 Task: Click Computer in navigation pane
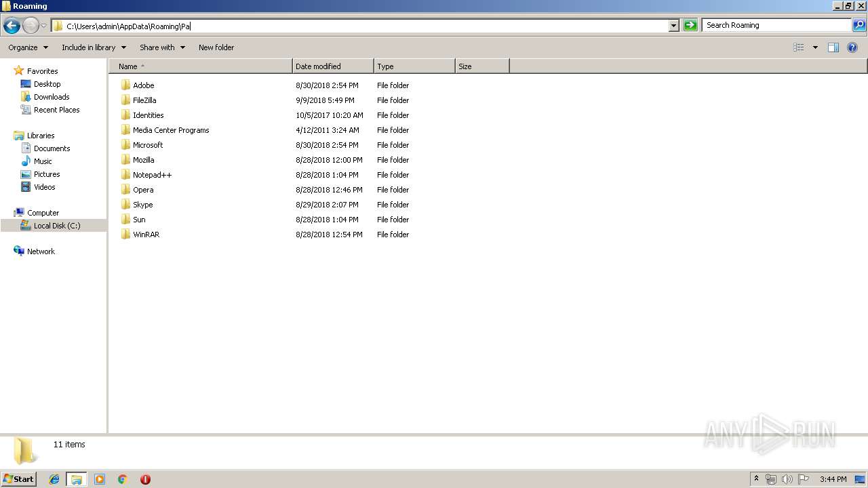[x=43, y=213]
